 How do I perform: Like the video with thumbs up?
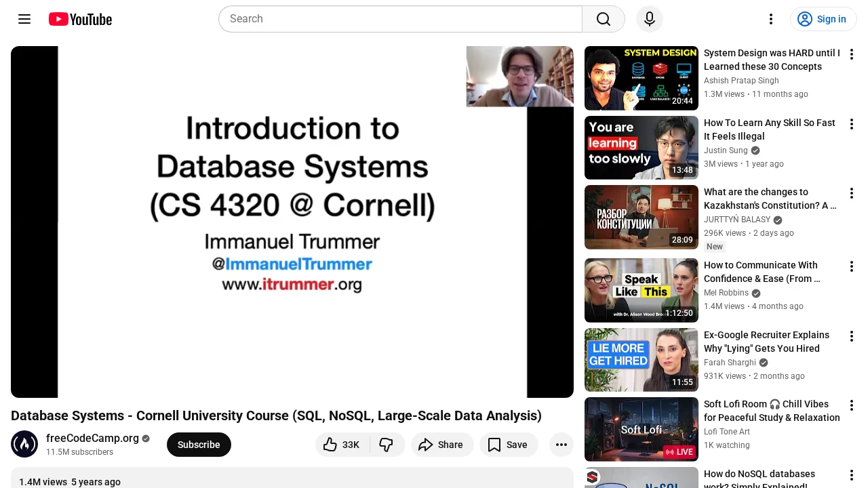342,445
